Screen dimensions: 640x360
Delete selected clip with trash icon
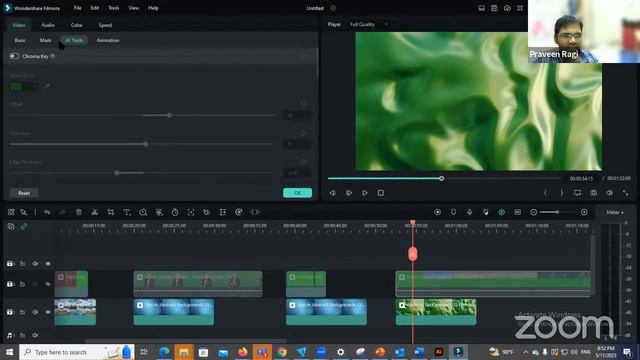coord(79,212)
